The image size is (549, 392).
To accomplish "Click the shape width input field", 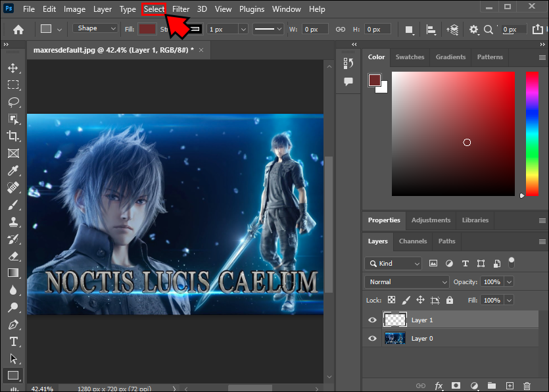I will (x=316, y=30).
